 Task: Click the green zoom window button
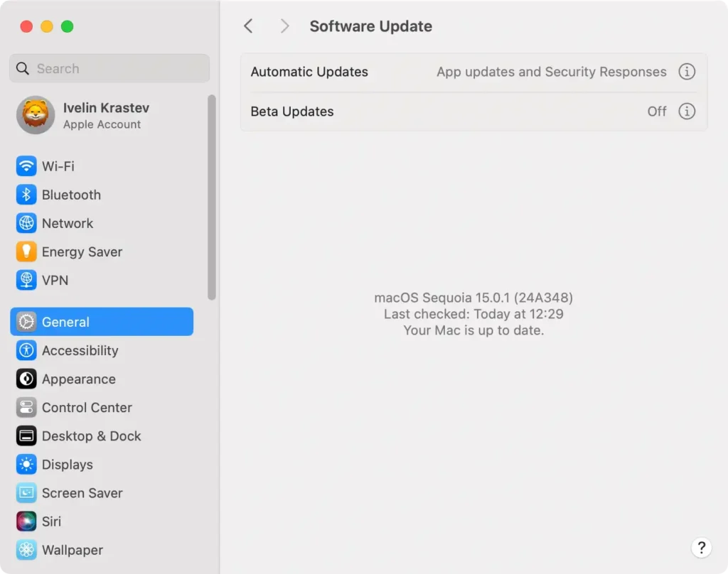coord(68,26)
